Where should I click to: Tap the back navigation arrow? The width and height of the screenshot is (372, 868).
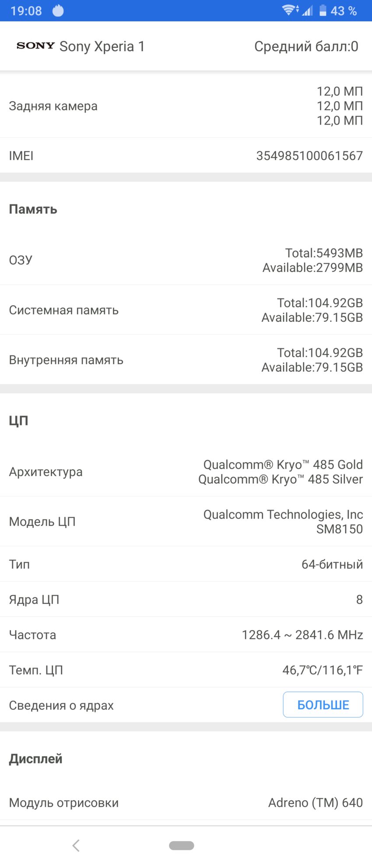76,845
